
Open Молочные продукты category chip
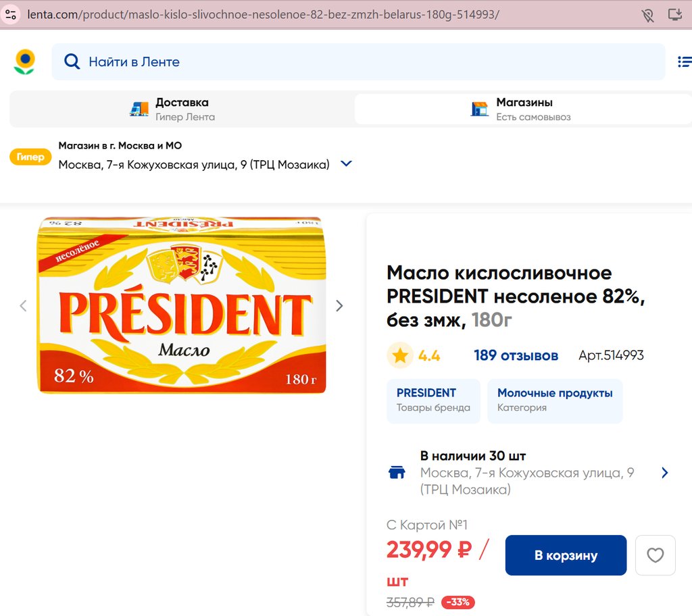[555, 400]
